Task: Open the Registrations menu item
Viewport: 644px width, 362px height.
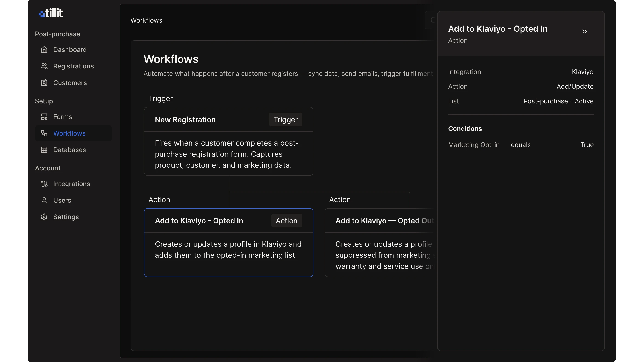Action: tap(73, 66)
